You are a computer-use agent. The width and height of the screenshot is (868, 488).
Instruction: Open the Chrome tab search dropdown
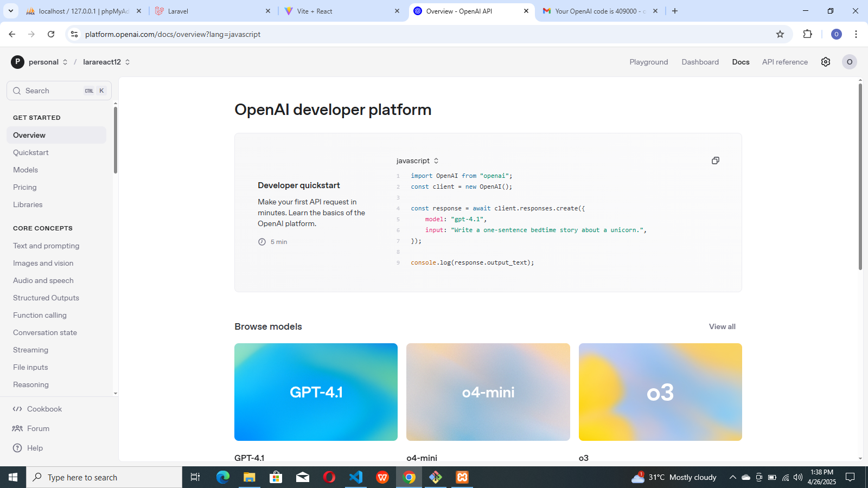pyautogui.click(x=10, y=11)
